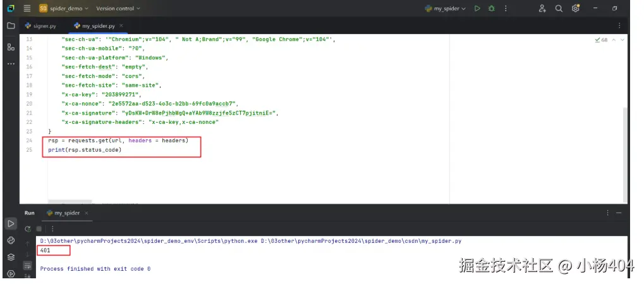The height and width of the screenshot is (284, 644).
Task: Open the Structure tool window icon
Action: click(x=11, y=47)
